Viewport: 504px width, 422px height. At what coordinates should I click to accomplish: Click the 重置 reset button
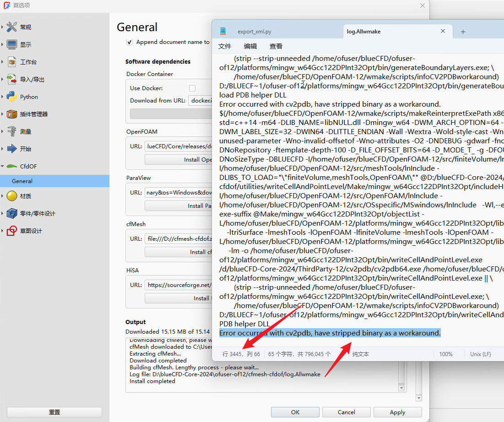pyautogui.click(x=54, y=412)
